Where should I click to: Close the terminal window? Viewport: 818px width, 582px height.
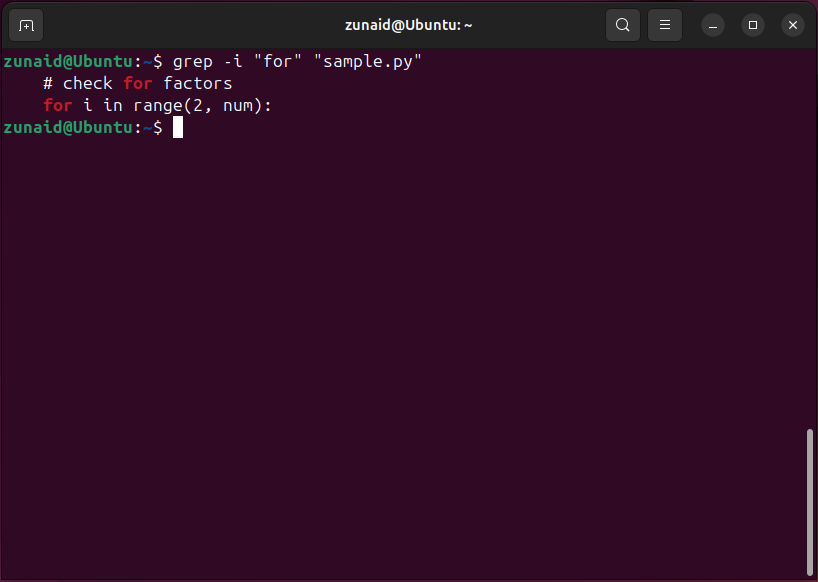click(792, 25)
